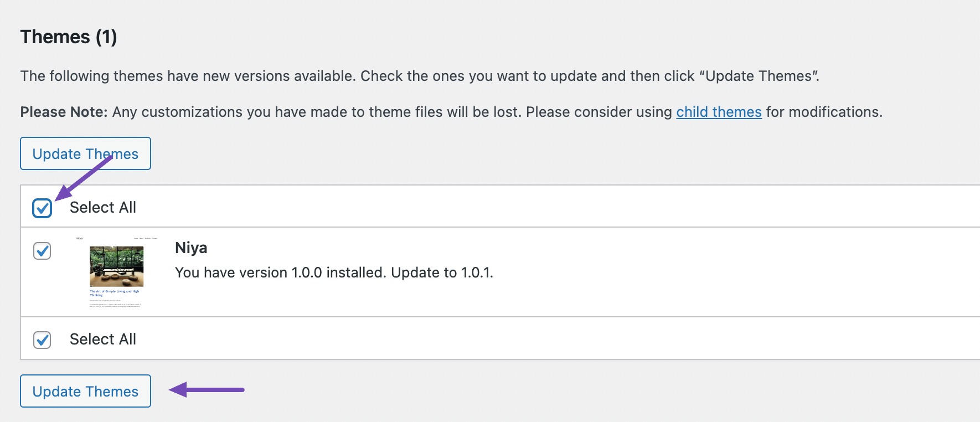Click the Update Themes button below the list
This screenshot has height=422, width=980.
[x=85, y=391]
